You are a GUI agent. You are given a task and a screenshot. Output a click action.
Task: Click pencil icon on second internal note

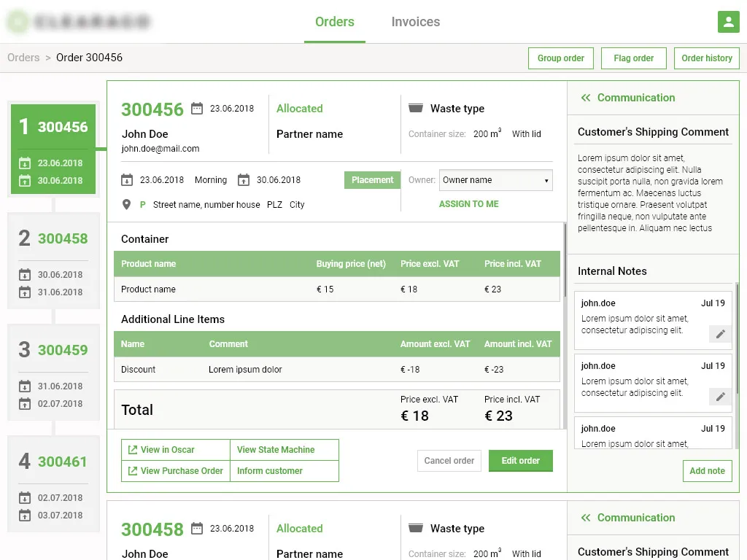tap(720, 397)
